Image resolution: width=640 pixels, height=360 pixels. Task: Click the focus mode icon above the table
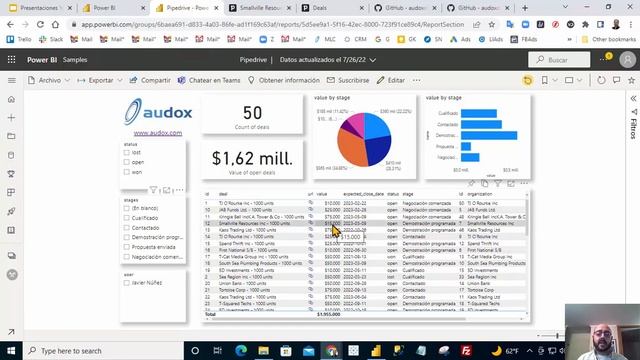tap(511, 184)
